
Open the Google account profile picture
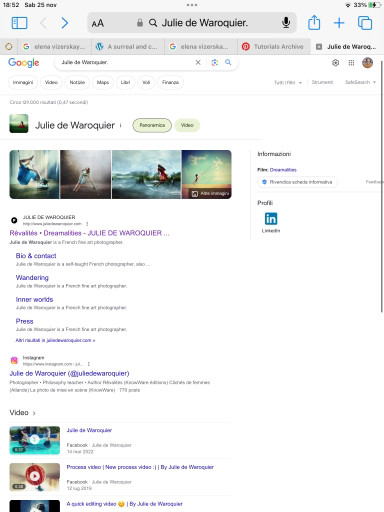367,63
